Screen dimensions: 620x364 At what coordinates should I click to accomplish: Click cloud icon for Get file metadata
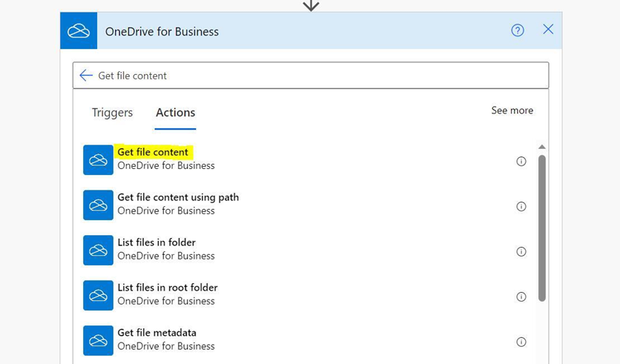(x=98, y=340)
